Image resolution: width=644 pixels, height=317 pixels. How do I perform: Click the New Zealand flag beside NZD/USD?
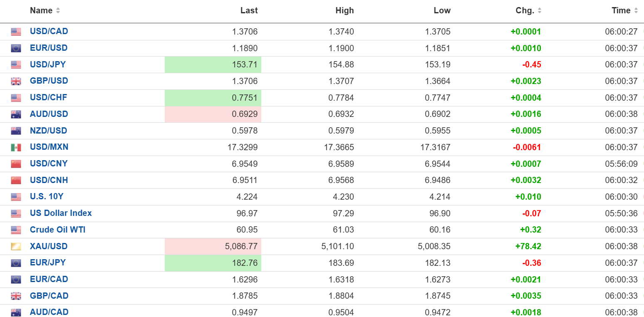(16, 131)
